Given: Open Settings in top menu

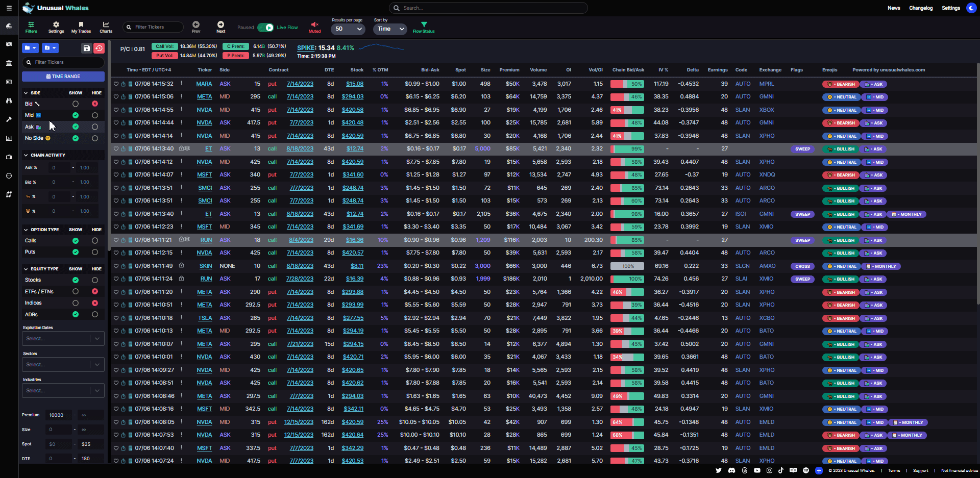Looking at the screenshot, I should (951, 8).
